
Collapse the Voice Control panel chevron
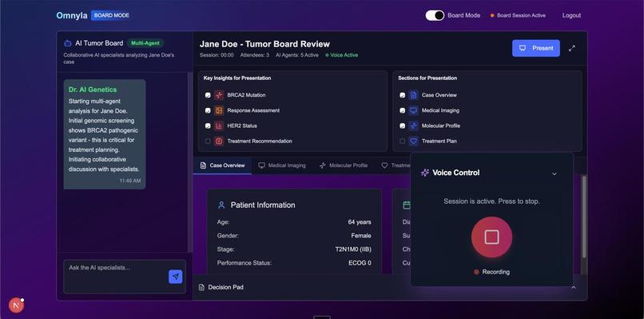point(554,173)
